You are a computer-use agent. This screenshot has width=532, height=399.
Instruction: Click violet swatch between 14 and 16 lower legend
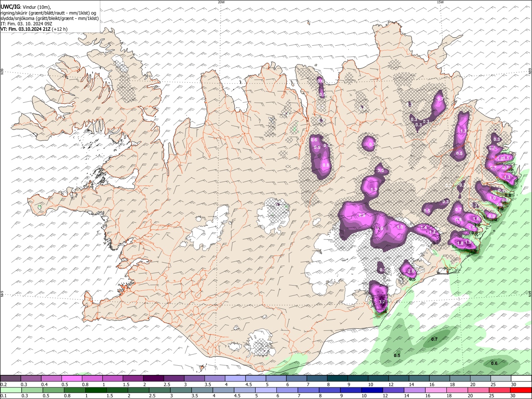(414, 390)
